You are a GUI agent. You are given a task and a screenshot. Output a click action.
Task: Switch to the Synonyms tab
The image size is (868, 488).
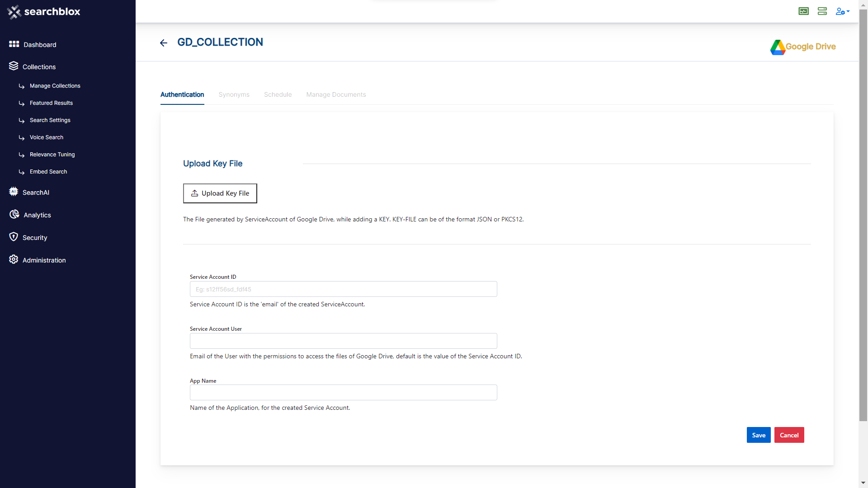tap(234, 94)
